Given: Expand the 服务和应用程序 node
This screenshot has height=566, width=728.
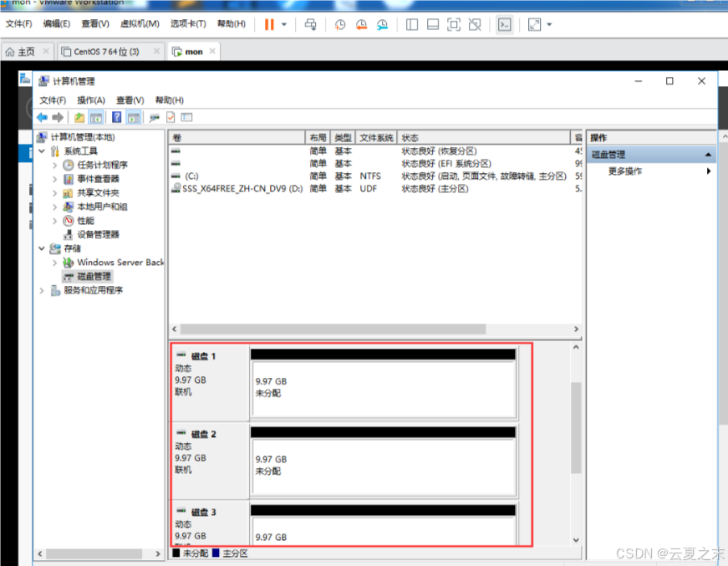Looking at the screenshot, I should click(42, 290).
